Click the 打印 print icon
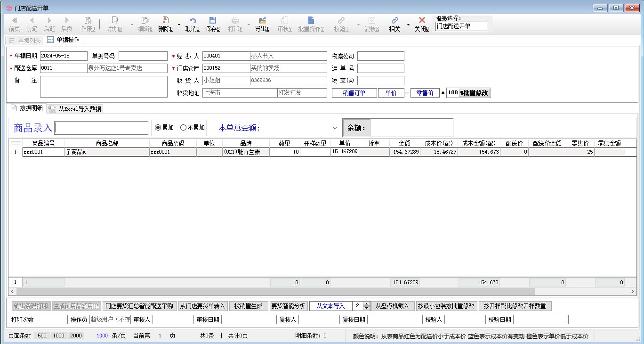 pyautogui.click(x=235, y=24)
